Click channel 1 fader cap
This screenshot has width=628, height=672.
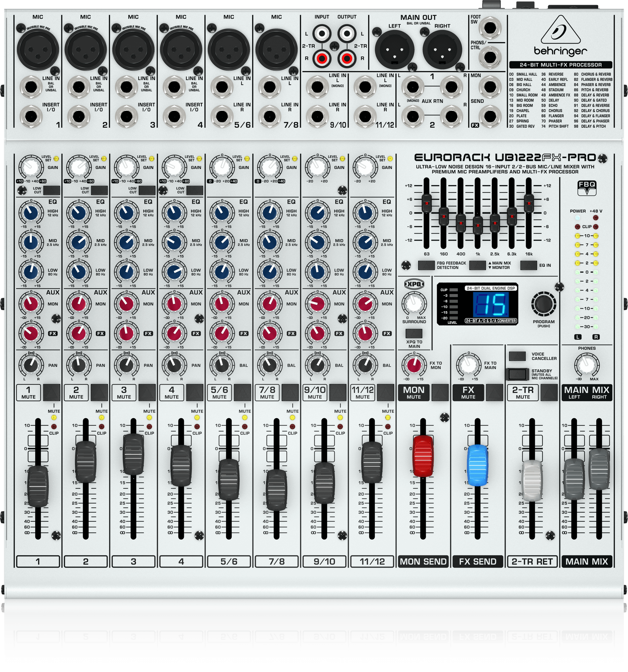pyautogui.click(x=38, y=487)
